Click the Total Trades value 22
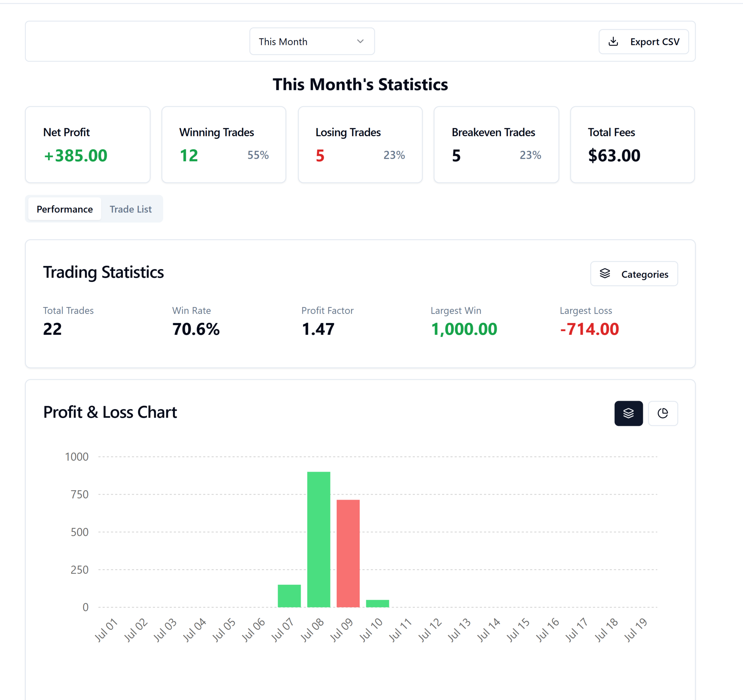Image resolution: width=743 pixels, height=700 pixels. (52, 329)
